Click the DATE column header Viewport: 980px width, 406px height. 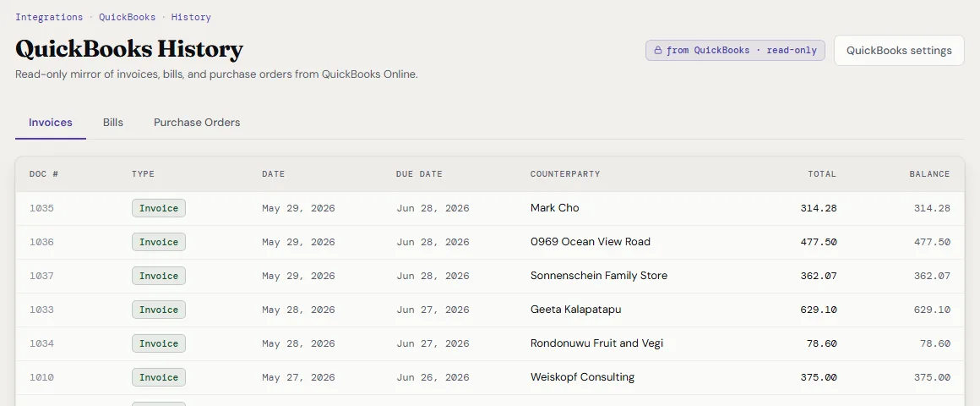pyautogui.click(x=273, y=174)
